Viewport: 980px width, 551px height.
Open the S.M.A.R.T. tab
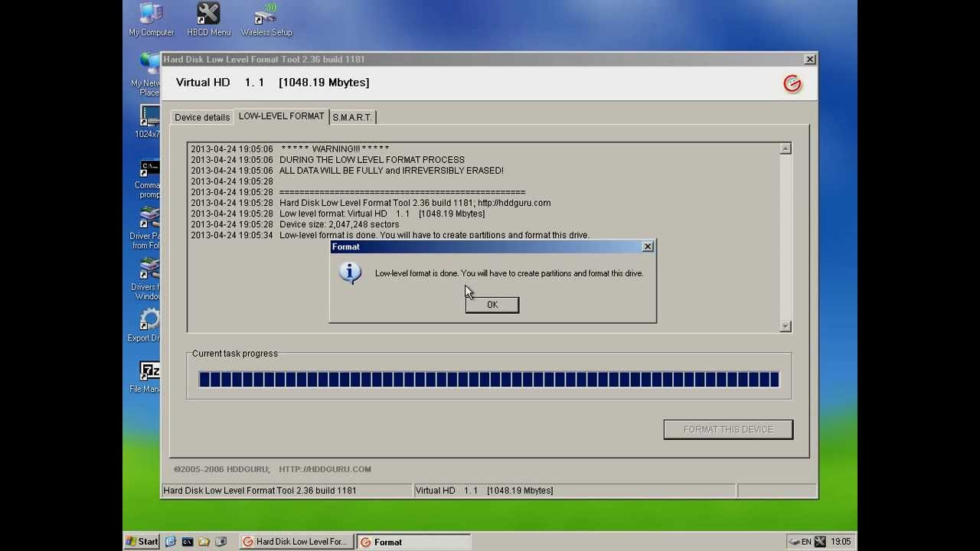point(352,117)
